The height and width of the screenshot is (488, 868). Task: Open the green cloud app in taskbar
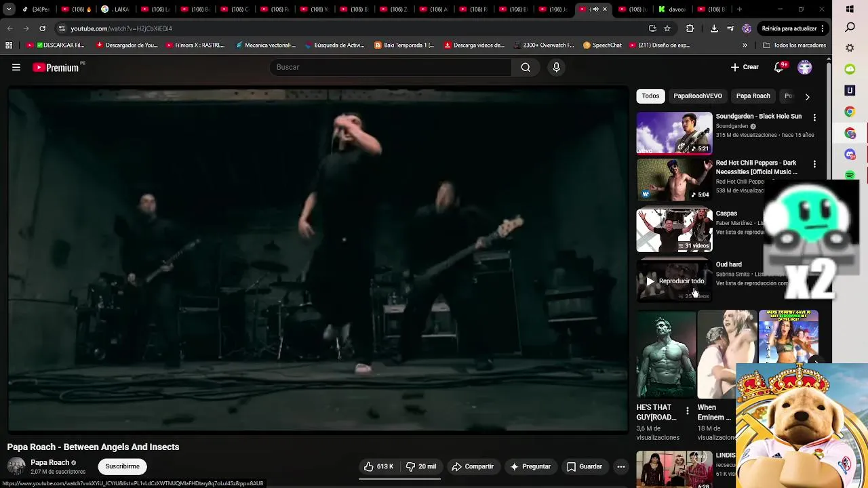point(850,69)
